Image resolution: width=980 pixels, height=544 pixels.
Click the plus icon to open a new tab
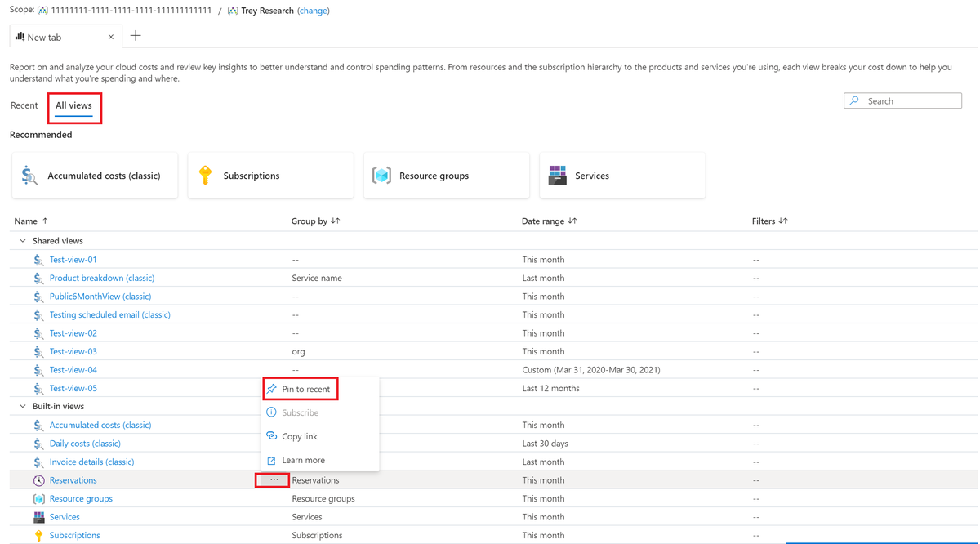click(x=136, y=36)
